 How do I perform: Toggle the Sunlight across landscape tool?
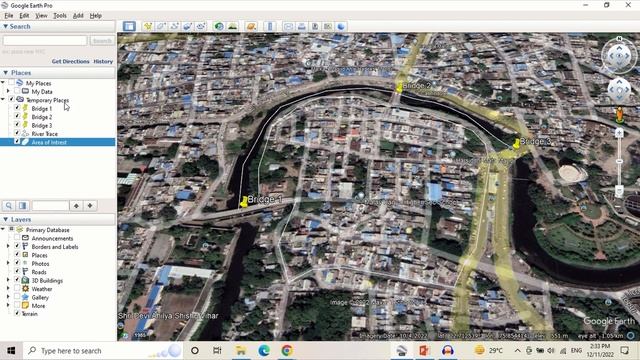click(232, 27)
